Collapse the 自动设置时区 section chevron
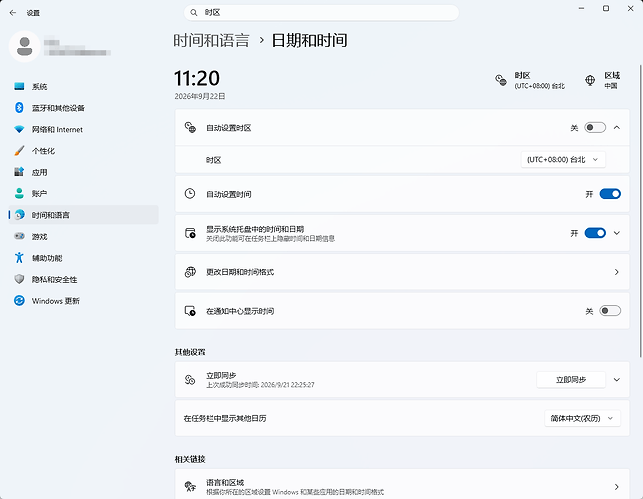The image size is (643, 499). coord(617,128)
